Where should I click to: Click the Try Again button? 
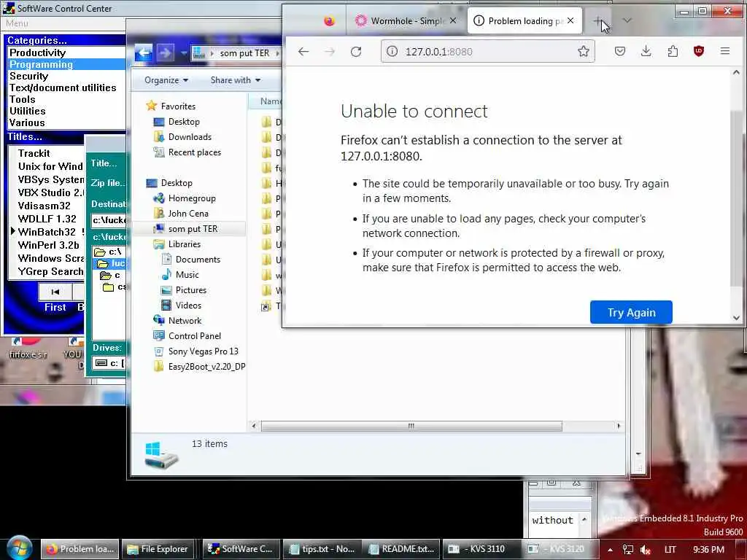coord(631,312)
